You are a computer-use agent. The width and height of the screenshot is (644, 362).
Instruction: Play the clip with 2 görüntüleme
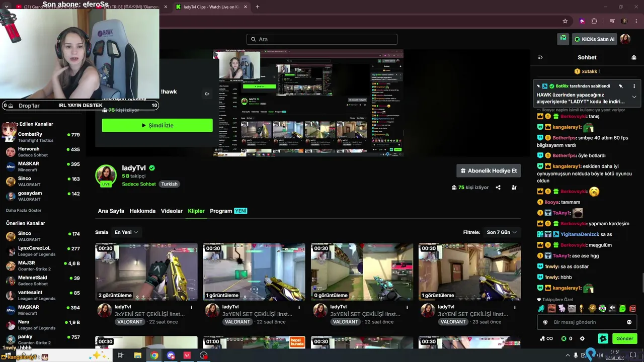tap(146, 272)
